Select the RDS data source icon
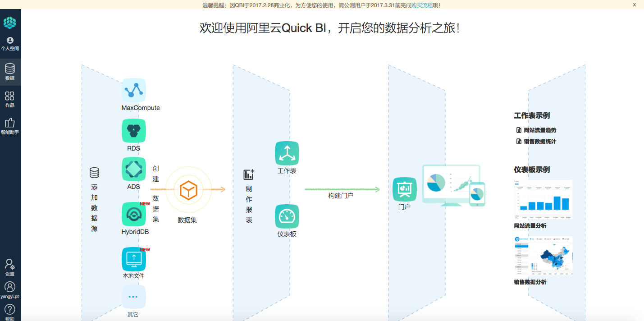The height and width of the screenshot is (321, 644). 133,130
